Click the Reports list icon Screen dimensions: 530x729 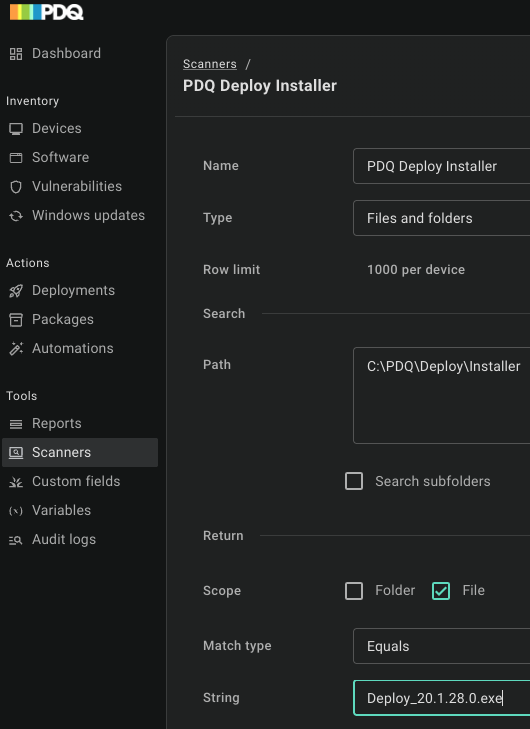[16, 424]
